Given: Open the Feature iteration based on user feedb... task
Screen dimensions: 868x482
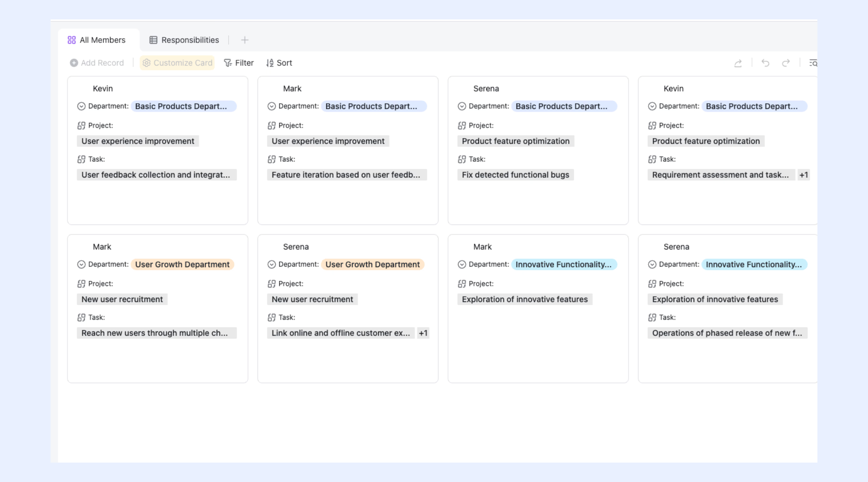Looking at the screenshot, I should 347,175.
